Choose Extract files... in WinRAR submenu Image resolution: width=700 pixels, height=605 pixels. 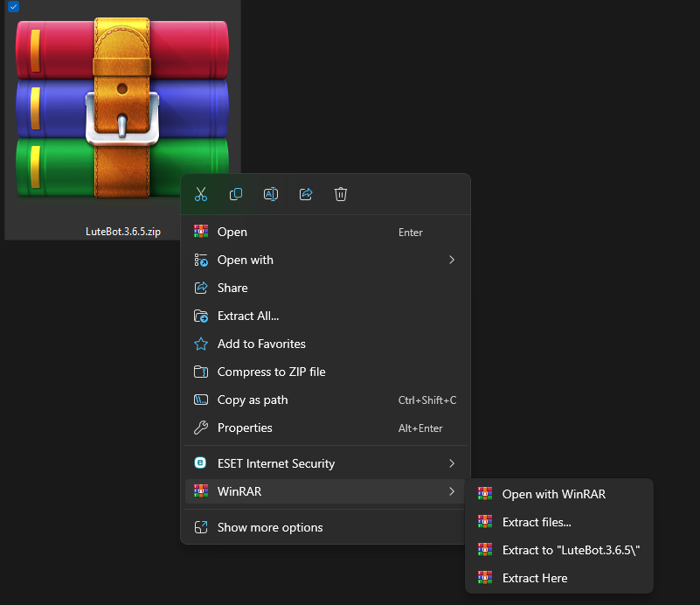coord(559,522)
